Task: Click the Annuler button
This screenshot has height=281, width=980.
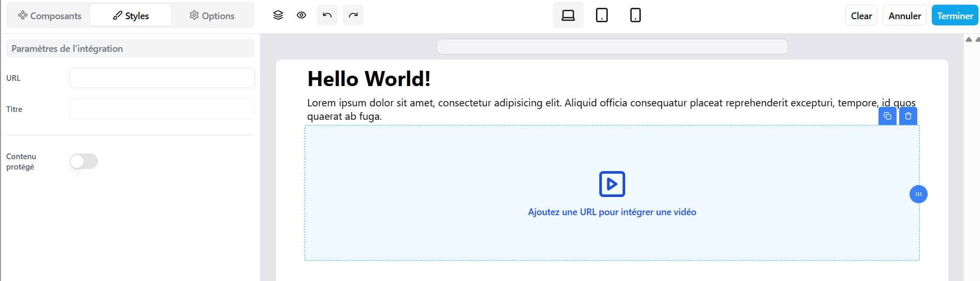Action: tap(904, 16)
